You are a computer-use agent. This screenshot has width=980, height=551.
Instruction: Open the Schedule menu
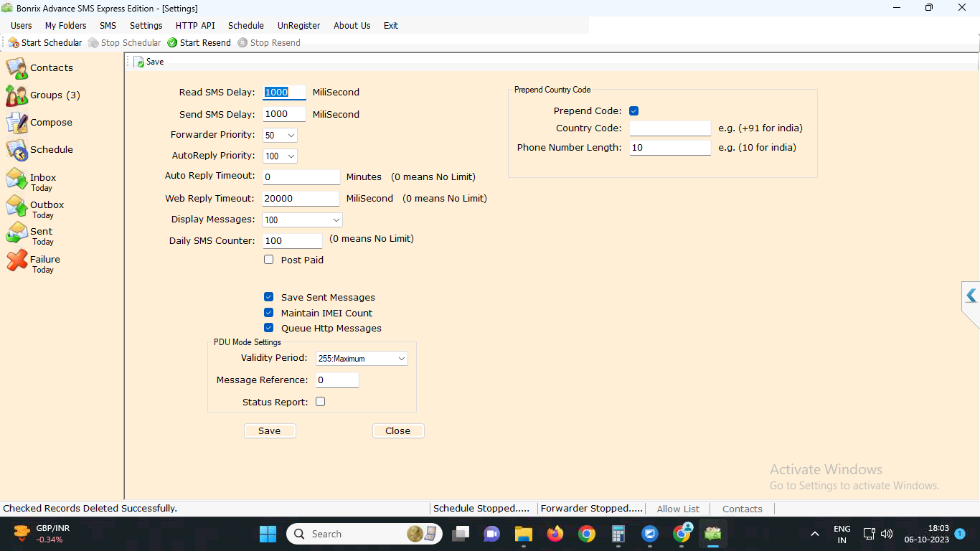246,25
